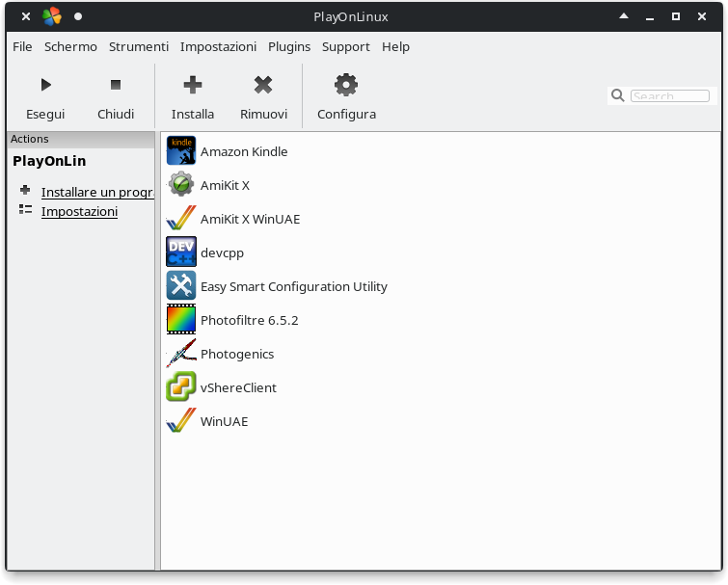Open the File menu
The width and height of the screenshot is (728, 585).
pyautogui.click(x=22, y=47)
